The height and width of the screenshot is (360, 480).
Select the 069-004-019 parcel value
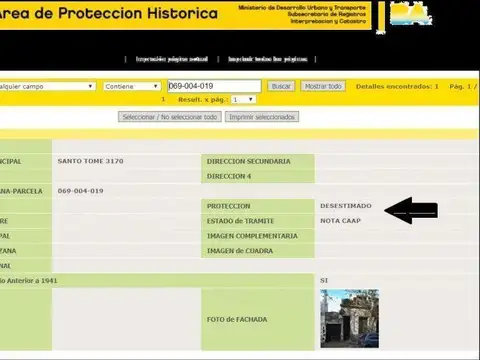coord(80,191)
